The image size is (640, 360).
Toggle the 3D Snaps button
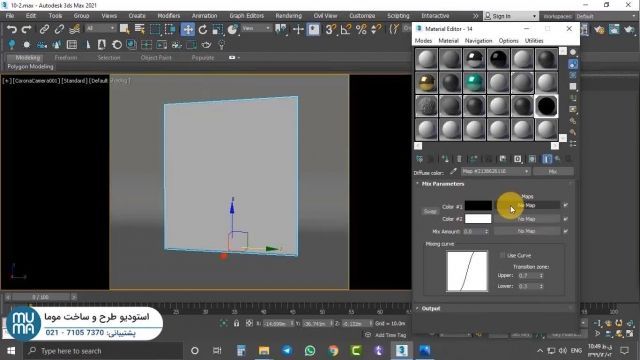(x=331, y=29)
